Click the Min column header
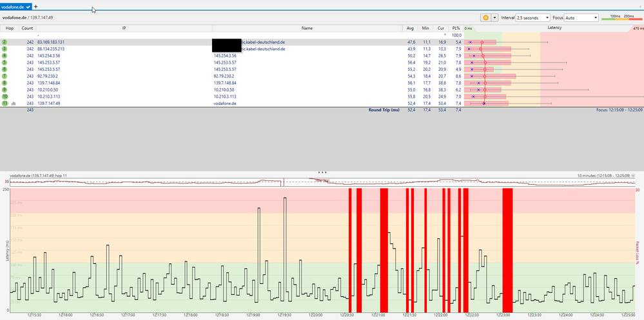The width and height of the screenshot is (644, 320). 425,28
